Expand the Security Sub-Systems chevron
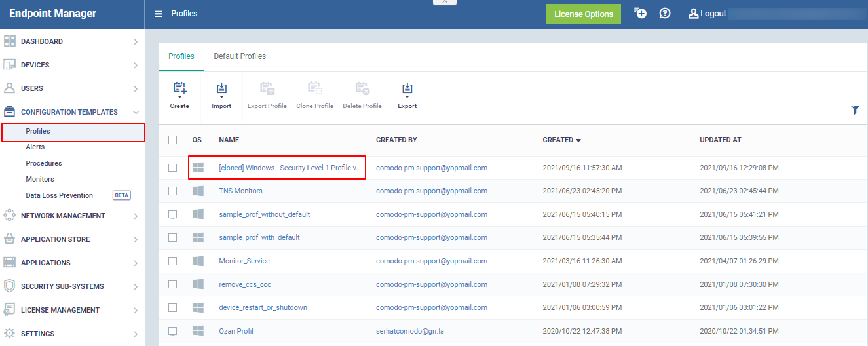Screen dimensions: 868x346 (x=136, y=286)
